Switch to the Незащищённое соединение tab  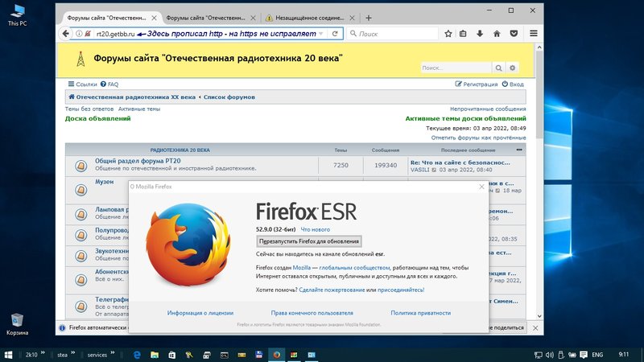click(x=305, y=18)
